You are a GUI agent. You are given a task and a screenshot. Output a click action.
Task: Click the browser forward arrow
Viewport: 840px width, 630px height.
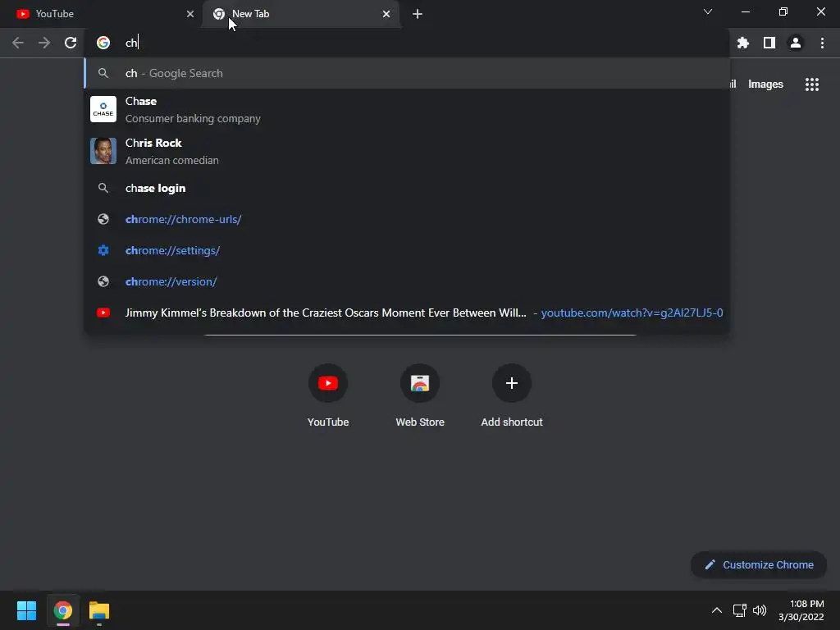tap(44, 43)
